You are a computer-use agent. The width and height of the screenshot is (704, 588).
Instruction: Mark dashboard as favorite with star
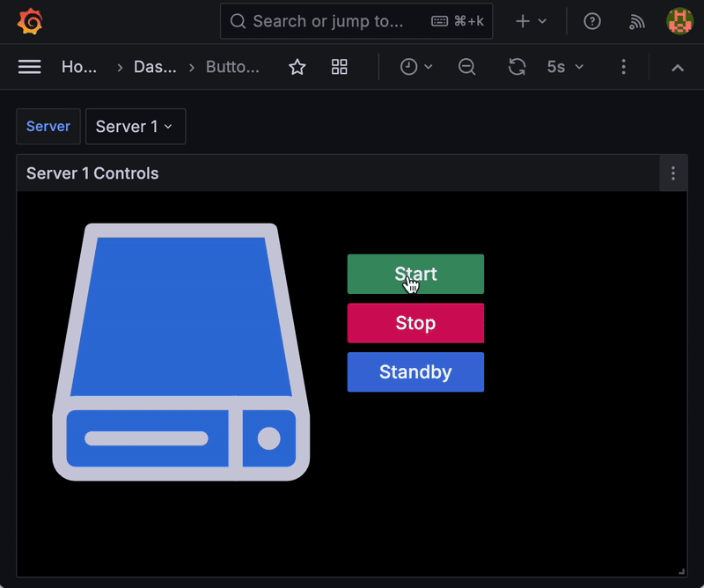tap(297, 67)
